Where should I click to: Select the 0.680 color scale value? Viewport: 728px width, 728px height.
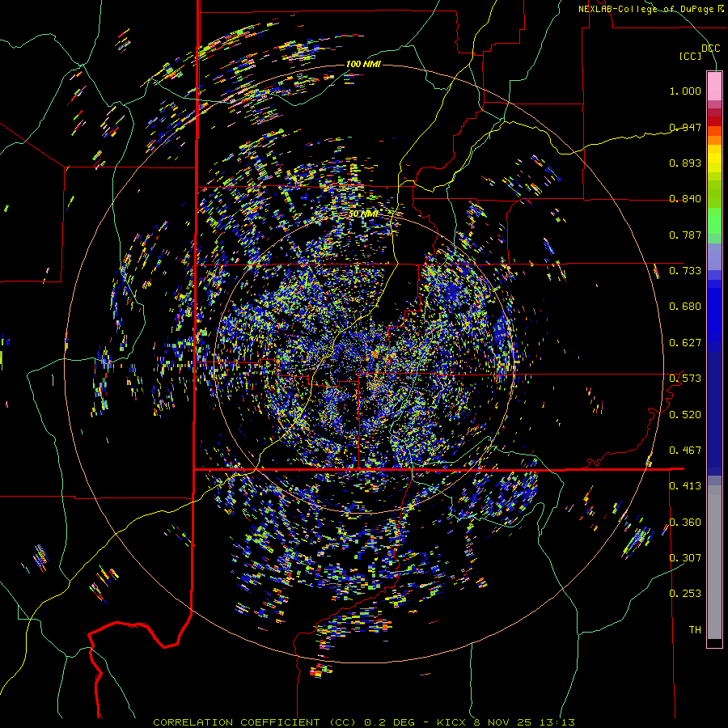coord(685,307)
